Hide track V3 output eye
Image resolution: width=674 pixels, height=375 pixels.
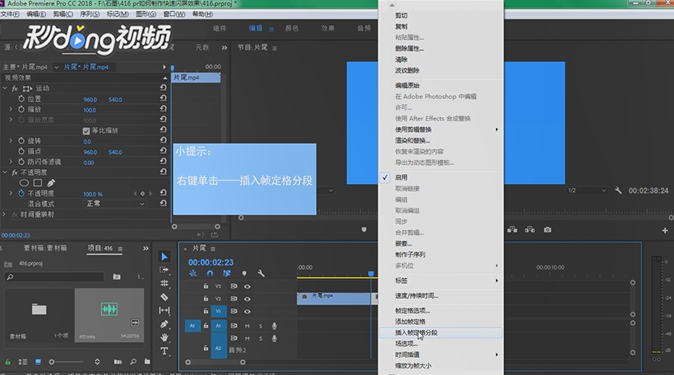pyautogui.click(x=247, y=286)
